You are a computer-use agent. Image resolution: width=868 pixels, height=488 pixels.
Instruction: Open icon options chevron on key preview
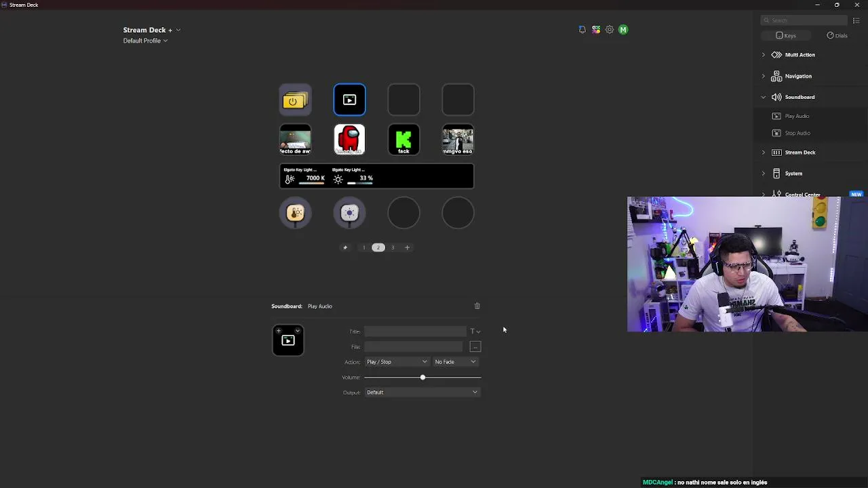point(298,331)
